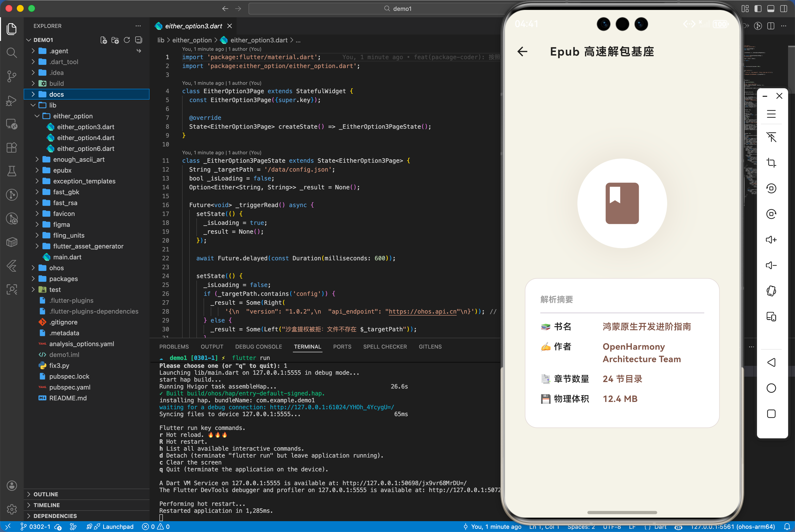The width and height of the screenshot is (795, 532).
Task: Click New File icon in explorer header
Action: 104,40
